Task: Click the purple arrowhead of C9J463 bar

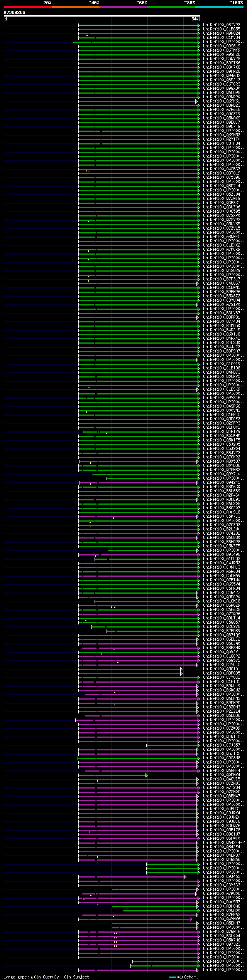Action: (186, 877)
